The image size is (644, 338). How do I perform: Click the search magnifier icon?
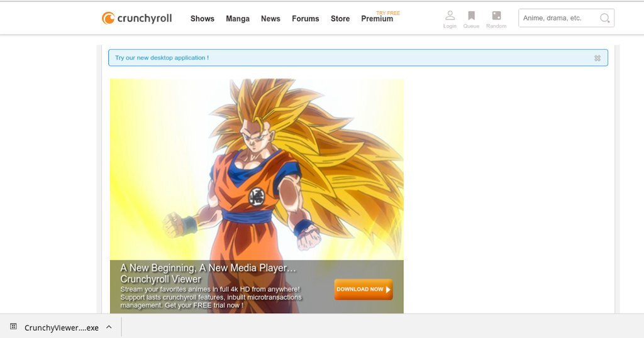tap(604, 18)
